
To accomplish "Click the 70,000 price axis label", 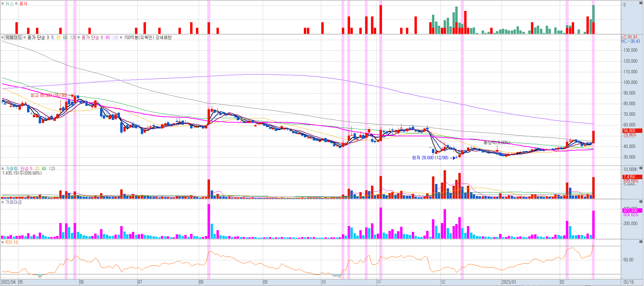I will point(629,114).
